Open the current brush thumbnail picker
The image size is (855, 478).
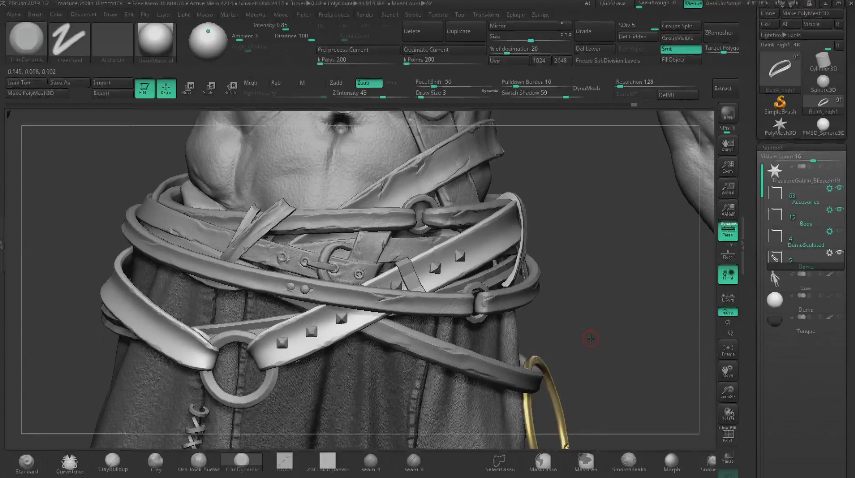point(26,42)
